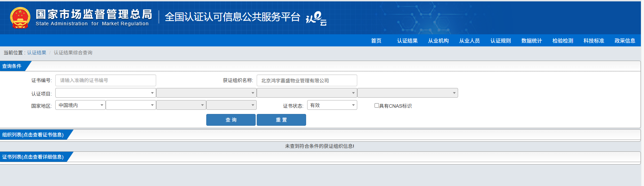
Task: Open the 从业人员 menu item
Action: coord(470,41)
